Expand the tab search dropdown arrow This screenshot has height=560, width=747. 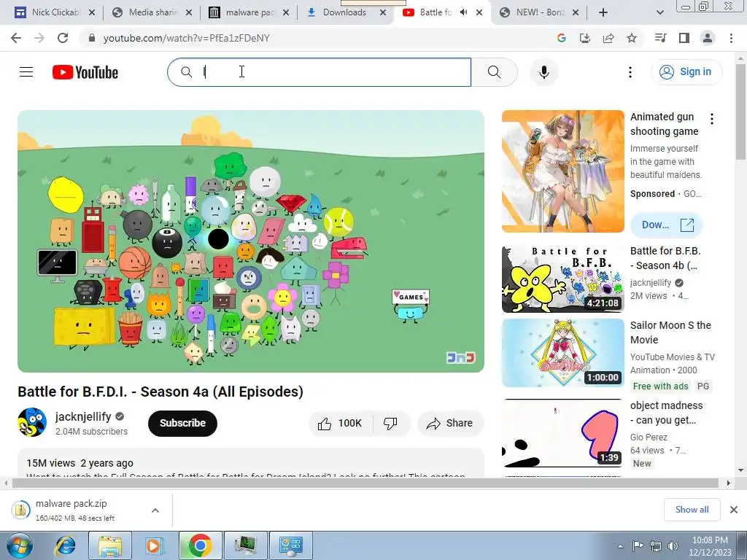pos(659,13)
